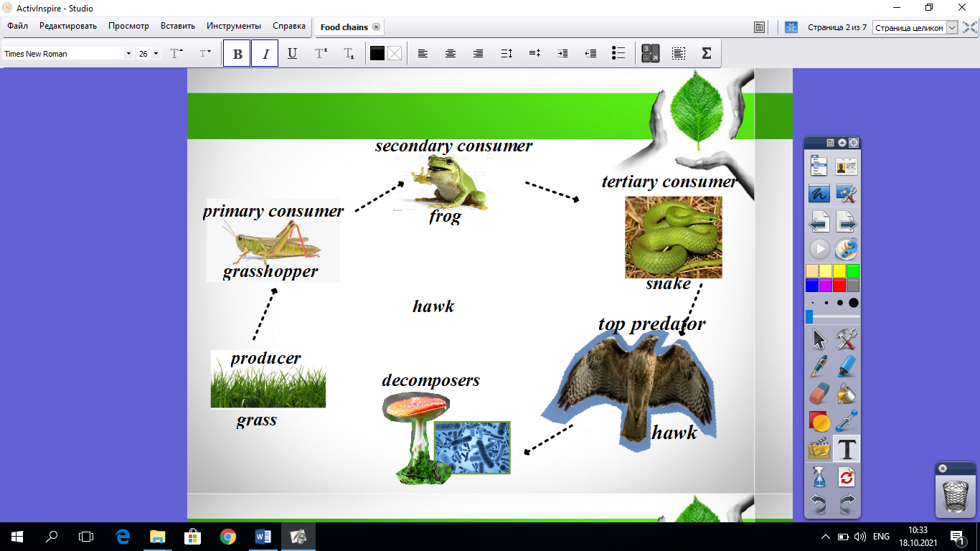The width and height of the screenshot is (980, 551).
Task: Open the Инструменты menu
Action: [x=234, y=26]
